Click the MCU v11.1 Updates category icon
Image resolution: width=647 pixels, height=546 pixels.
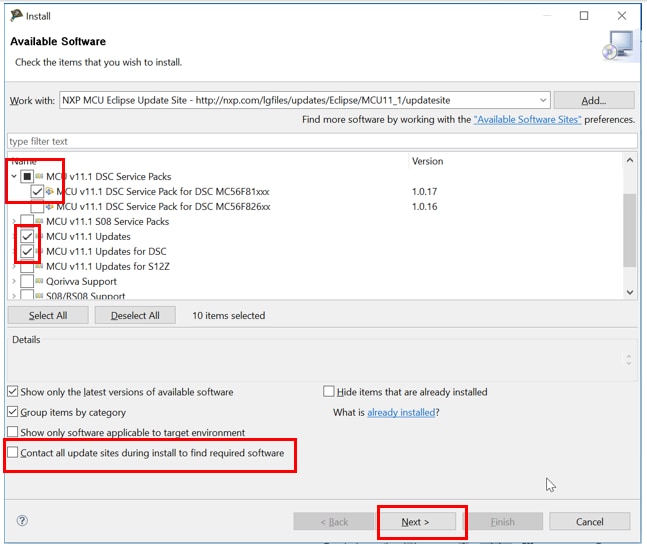[39, 237]
